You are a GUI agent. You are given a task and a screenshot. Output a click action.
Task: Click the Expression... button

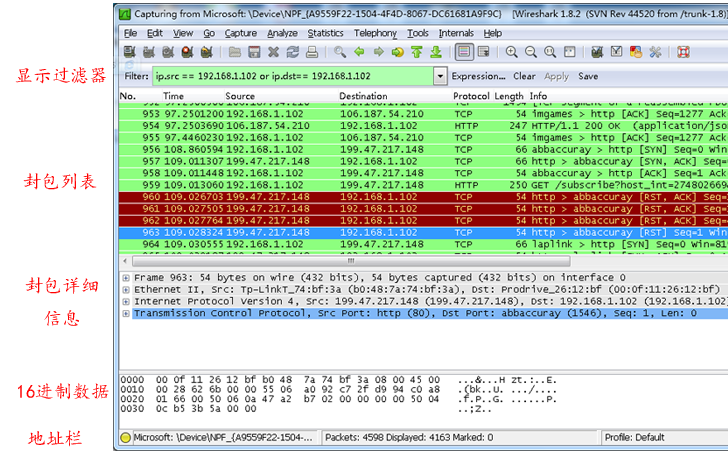click(478, 76)
